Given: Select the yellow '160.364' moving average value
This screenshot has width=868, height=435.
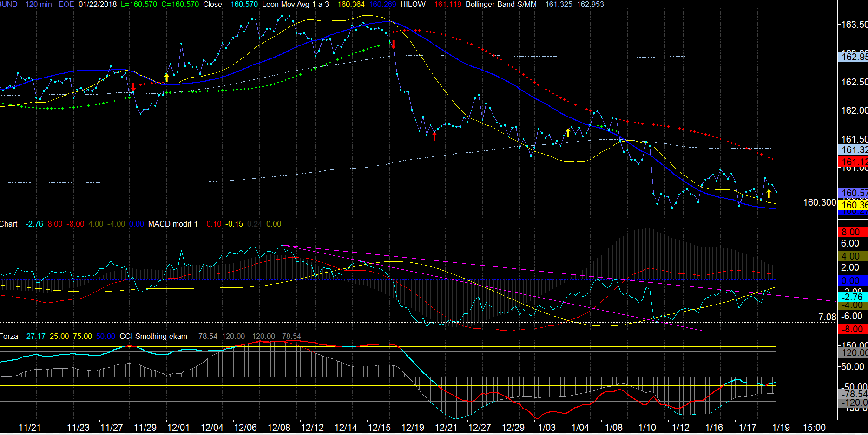Looking at the screenshot, I should (351, 4).
